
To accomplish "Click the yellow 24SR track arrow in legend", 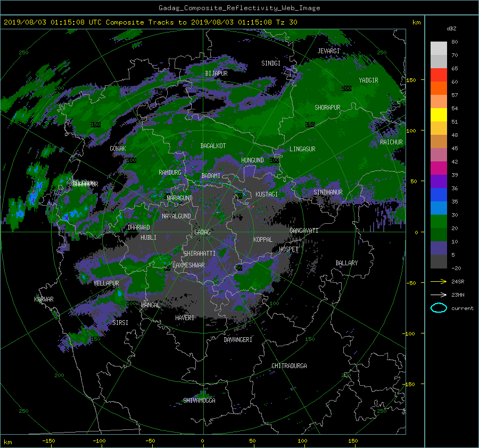I will [439, 281].
